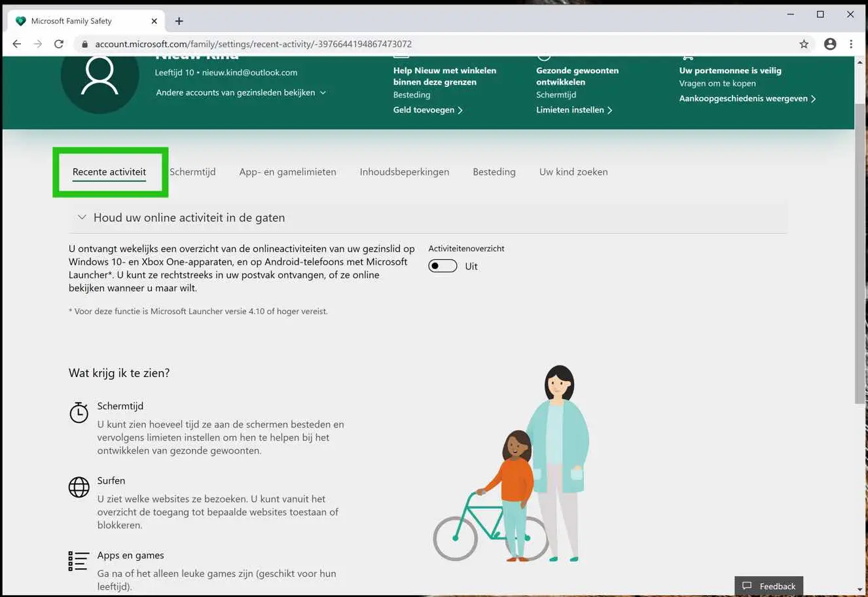
Task: Click the Family Safety heart tab favicon
Action: tap(20, 21)
